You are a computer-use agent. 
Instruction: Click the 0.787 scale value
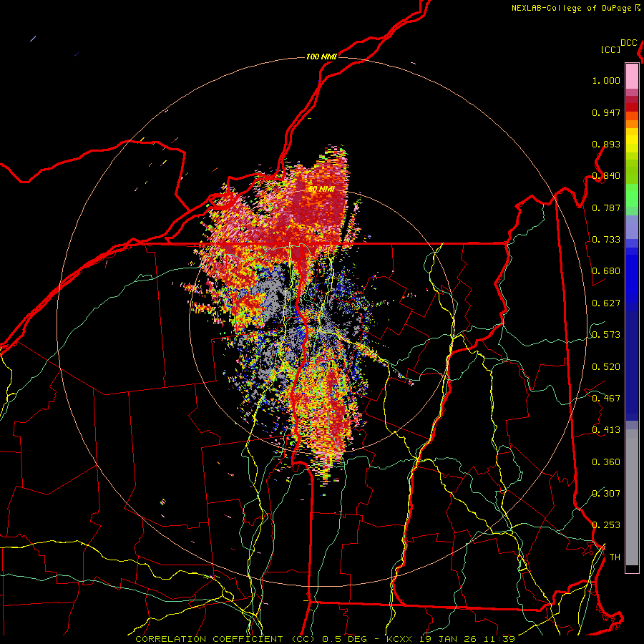[x=606, y=208]
